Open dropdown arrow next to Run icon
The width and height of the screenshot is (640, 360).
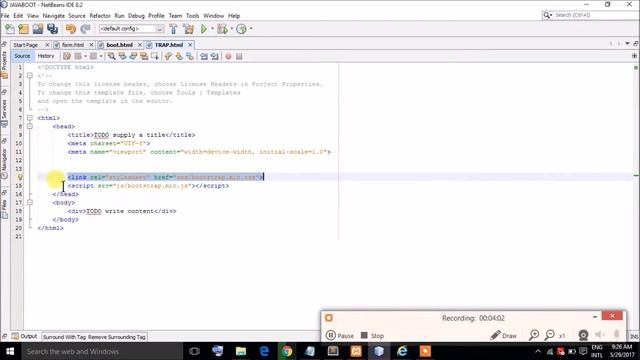tap(212, 29)
